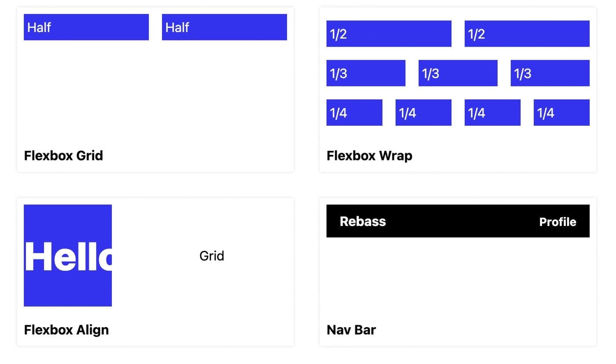Image resolution: width=616 pixels, height=364 pixels.
Task: Select the last 1/4 block on the right
Action: (x=561, y=113)
